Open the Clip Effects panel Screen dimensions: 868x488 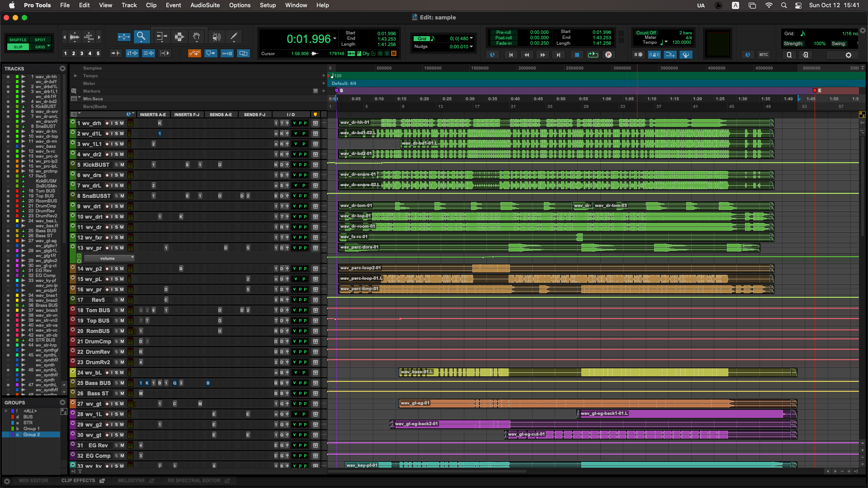(79, 480)
